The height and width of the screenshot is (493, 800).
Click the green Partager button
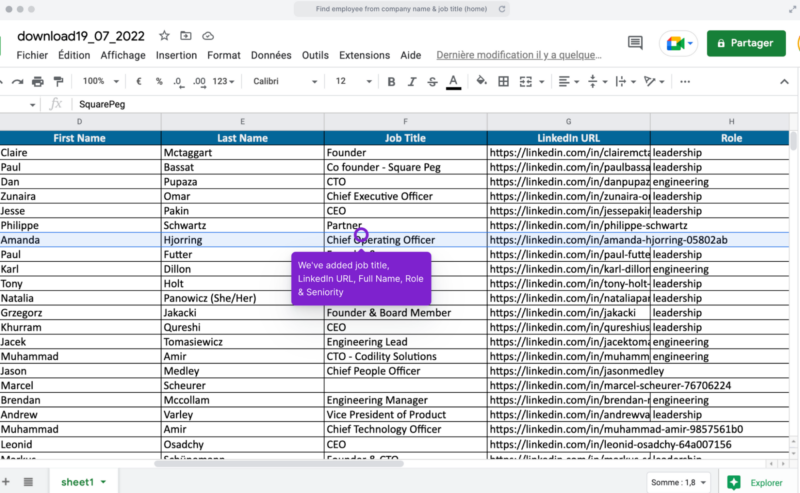pyautogui.click(x=746, y=43)
